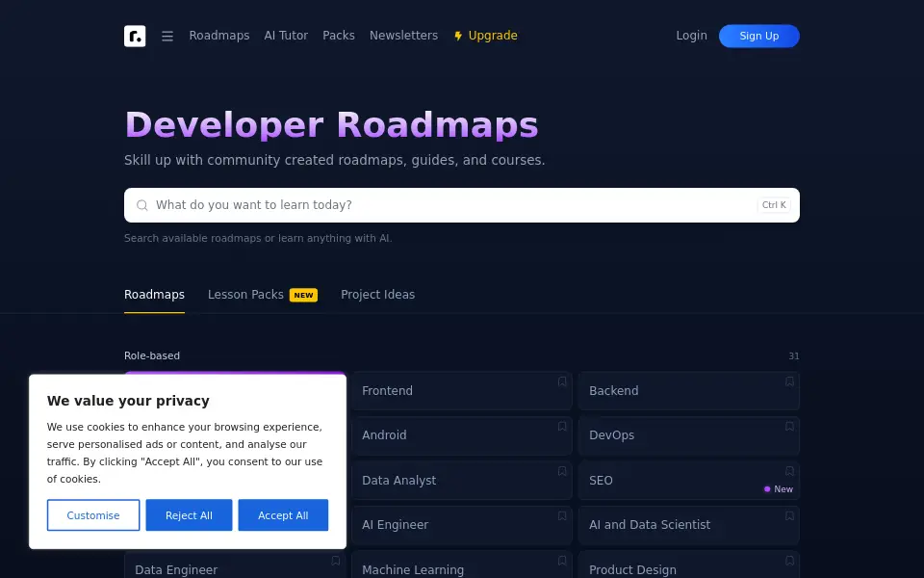Image resolution: width=924 pixels, height=578 pixels.
Task: Click Reject All cookies button
Action: (x=189, y=514)
